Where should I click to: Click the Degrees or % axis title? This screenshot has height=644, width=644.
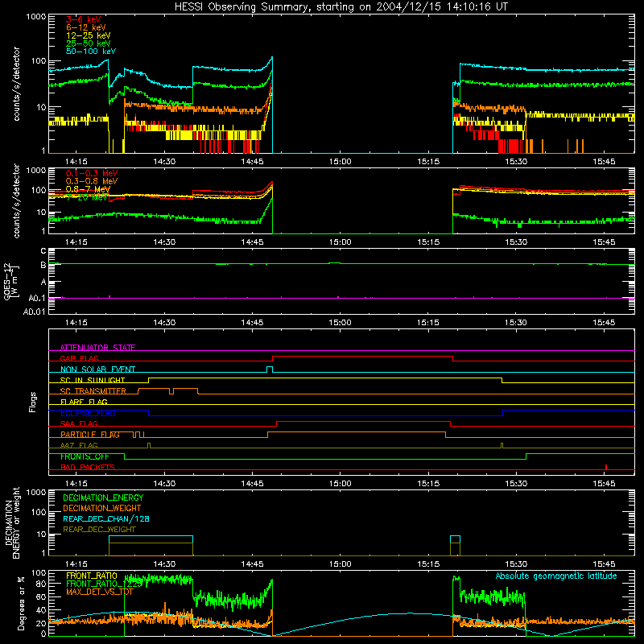21,603
